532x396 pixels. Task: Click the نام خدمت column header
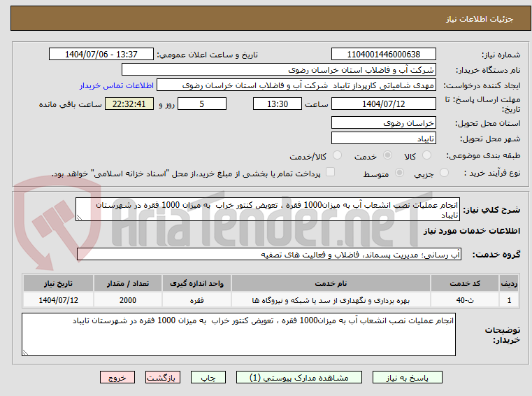331,283
